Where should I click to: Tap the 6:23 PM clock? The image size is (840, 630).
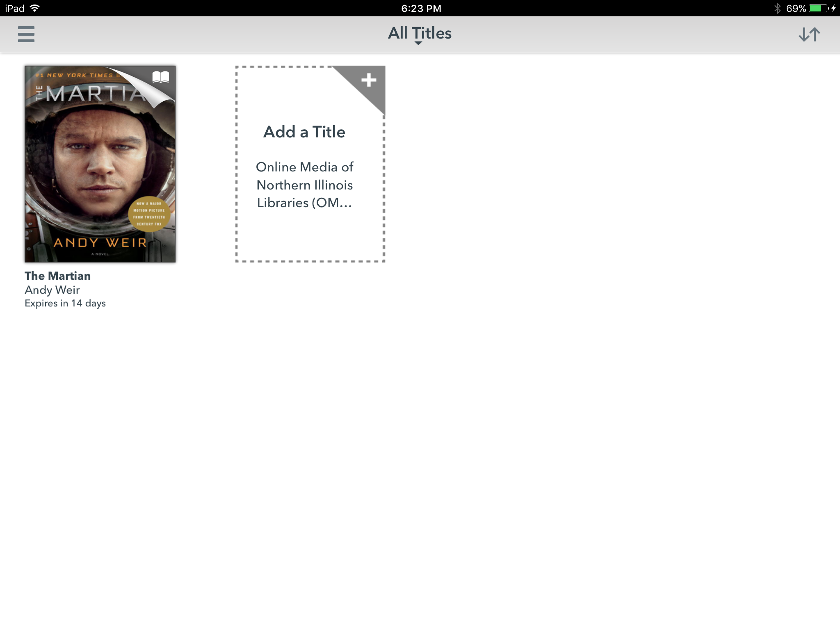pos(421,8)
